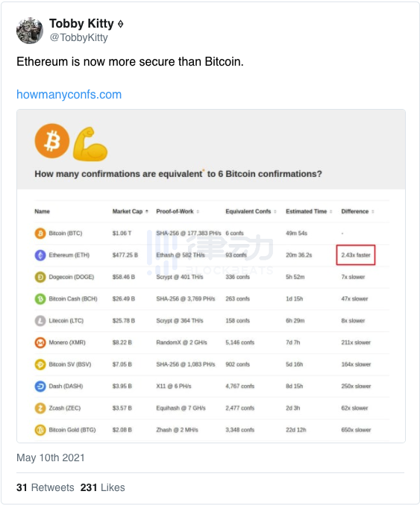Click the highlighted 2.43x faster cell
The height and width of the screenshot is (506, 420).
pos(356,255)
